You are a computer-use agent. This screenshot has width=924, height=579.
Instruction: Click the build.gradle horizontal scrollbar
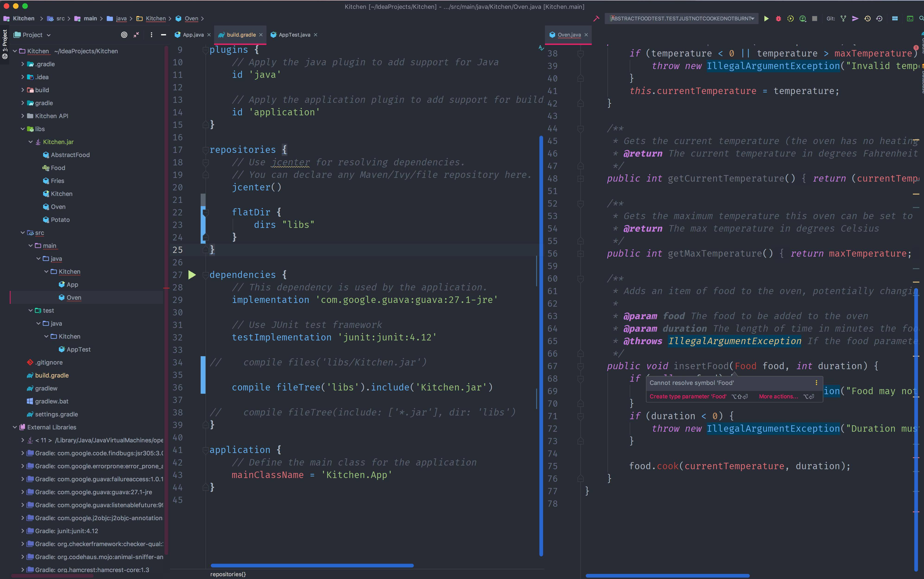(x=312, y=566)
